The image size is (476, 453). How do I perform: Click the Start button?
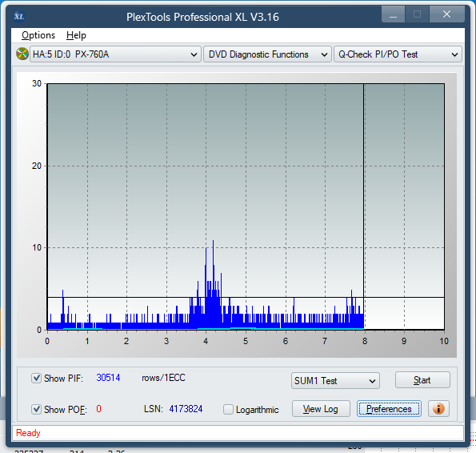[422, 380]
